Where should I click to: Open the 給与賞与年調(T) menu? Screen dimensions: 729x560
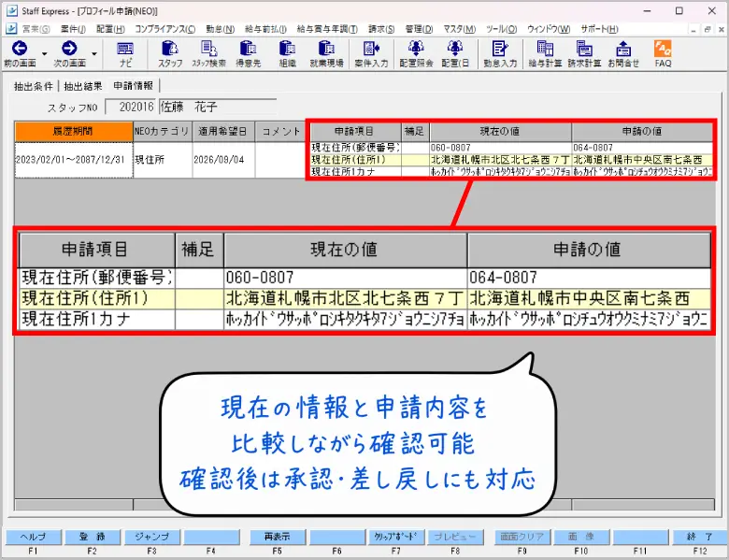point(327,29)
